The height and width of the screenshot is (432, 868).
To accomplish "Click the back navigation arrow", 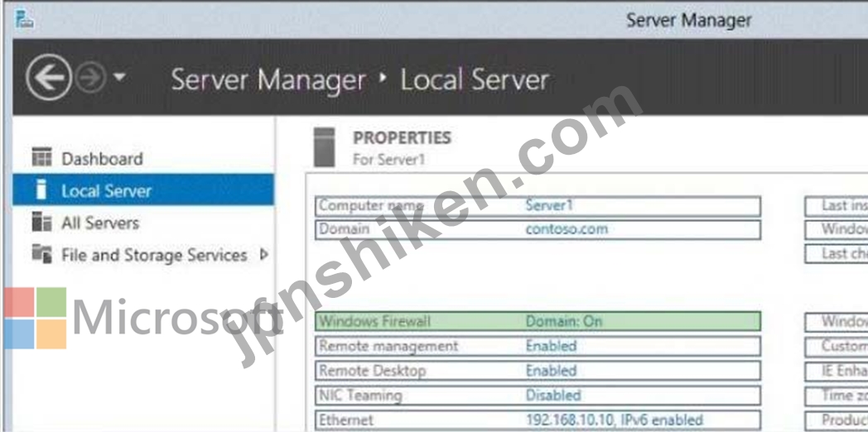I will (49, 79).
